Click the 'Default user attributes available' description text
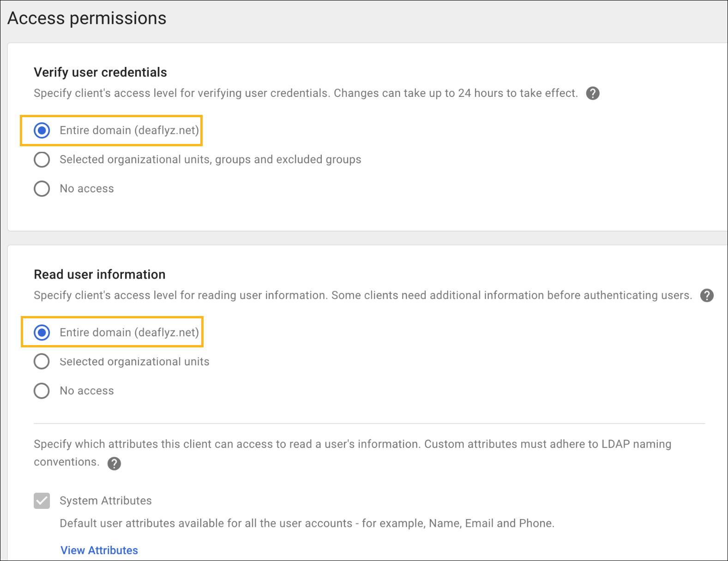Image resolution: width=728 pixels, height=561 pixels. click(x=307, y=523)
